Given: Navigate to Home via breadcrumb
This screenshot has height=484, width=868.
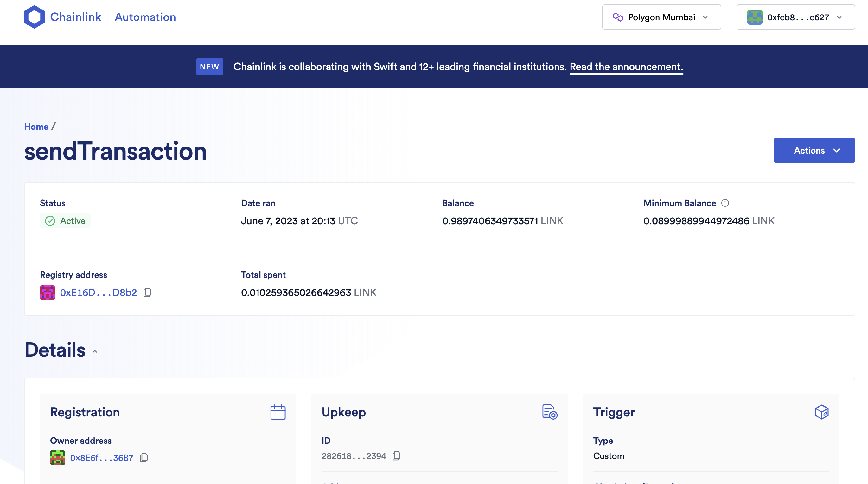Looking at the screenshot, I should click(36, 127).
